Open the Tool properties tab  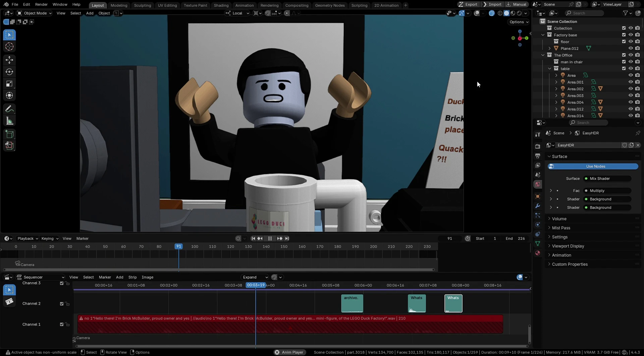[x=538, y=134]
